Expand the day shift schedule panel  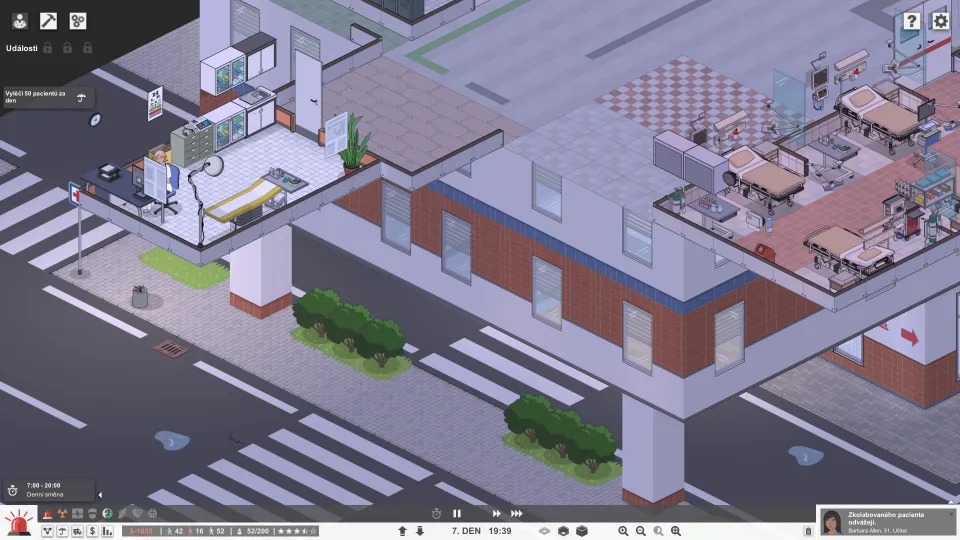click(99, 494)
